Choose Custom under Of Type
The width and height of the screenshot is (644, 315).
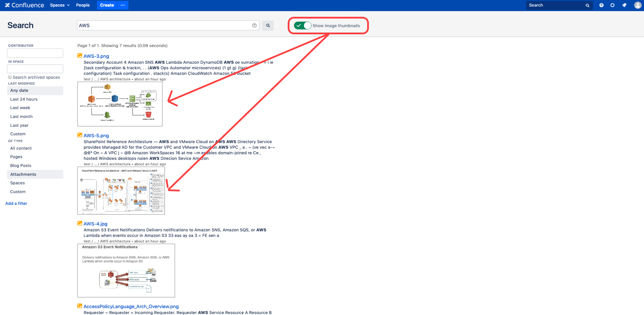click(x=18, y=192)
